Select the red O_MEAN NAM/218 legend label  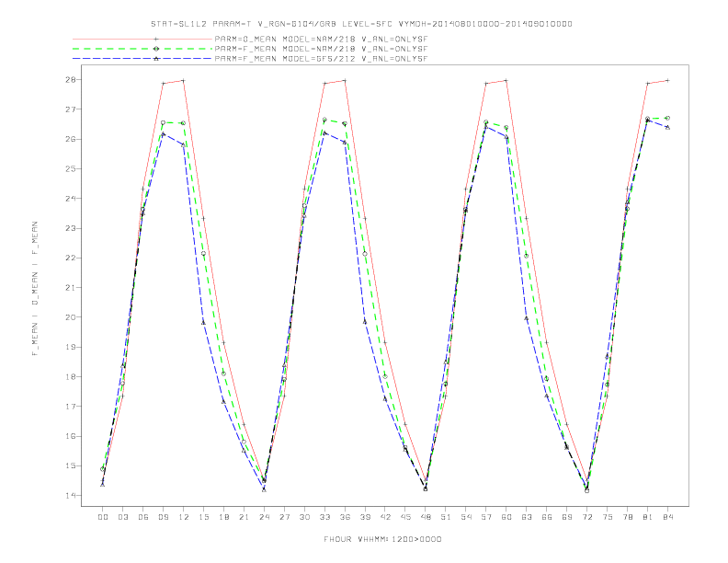point(321,39)
